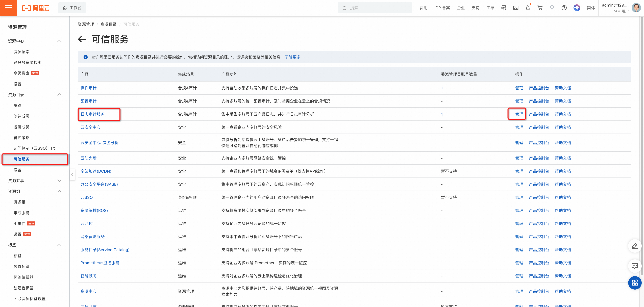This screenshot has height=307, width=644.
Task: Collapse the sidebar with the handle arrow
Action: 72,174
